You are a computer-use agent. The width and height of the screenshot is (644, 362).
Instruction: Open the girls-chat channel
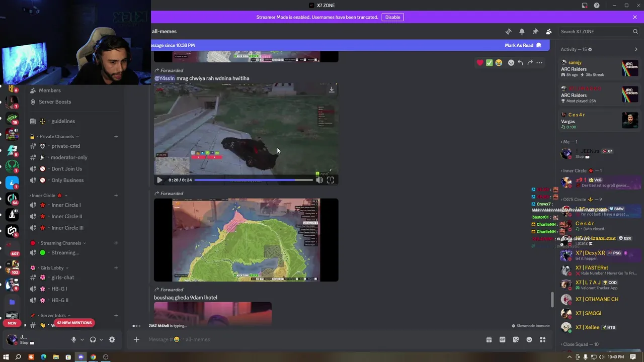[x=73, y=278]
